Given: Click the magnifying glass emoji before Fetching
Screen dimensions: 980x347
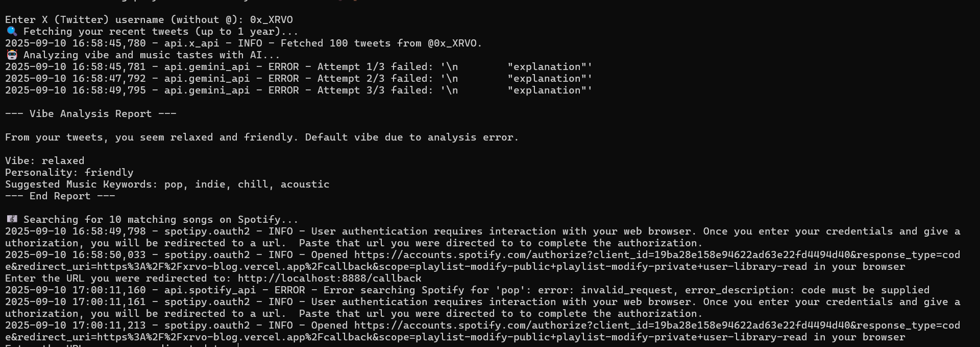Looking at the screenshot, I should 11,32.
